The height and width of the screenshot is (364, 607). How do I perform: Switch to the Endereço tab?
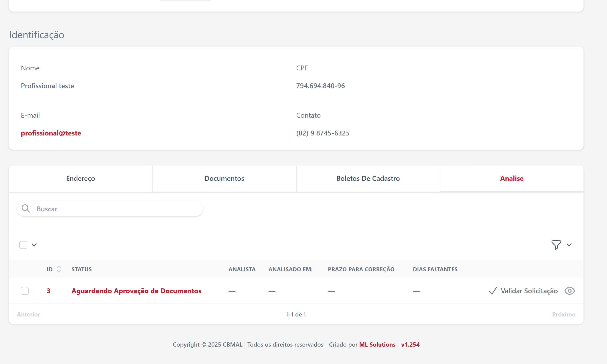(81, 179)
